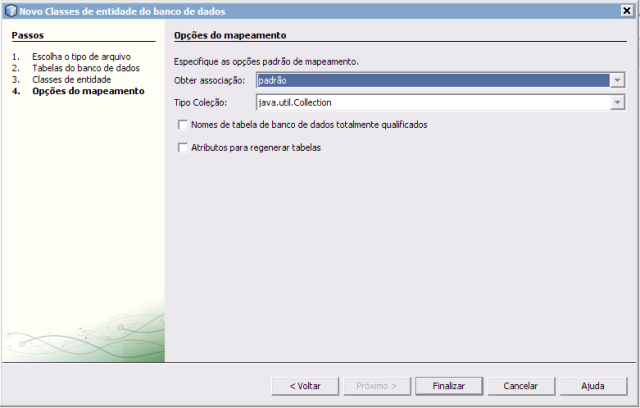Image resolution: width=640 pixels, height=408 pixels.
Task: Select the 'padrão' value field
Action: click(432, 80)
